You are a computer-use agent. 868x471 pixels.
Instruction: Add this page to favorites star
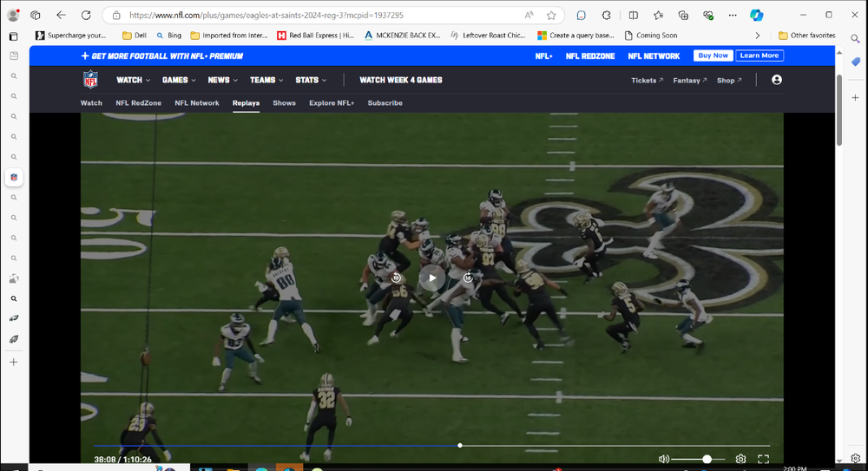(551, 15)
